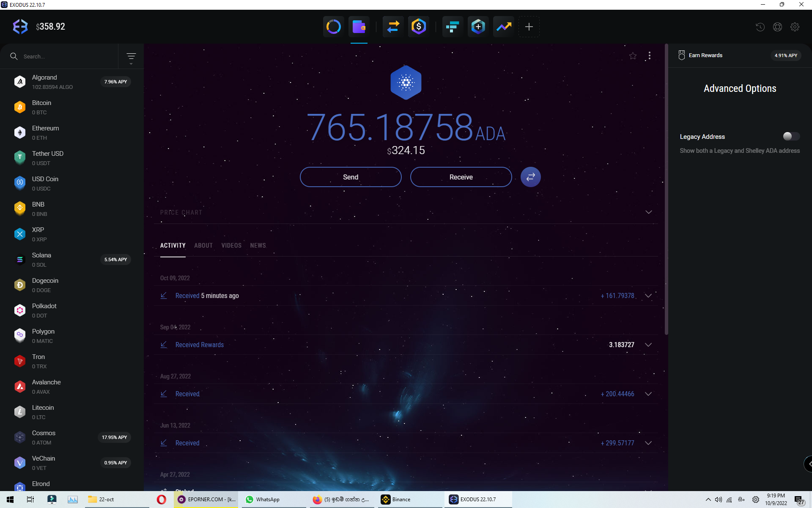Open the Rewards dollar shield icon
The width and height of the screenshot is (812, 508).
pyautogui.click(x=419, y=27)
